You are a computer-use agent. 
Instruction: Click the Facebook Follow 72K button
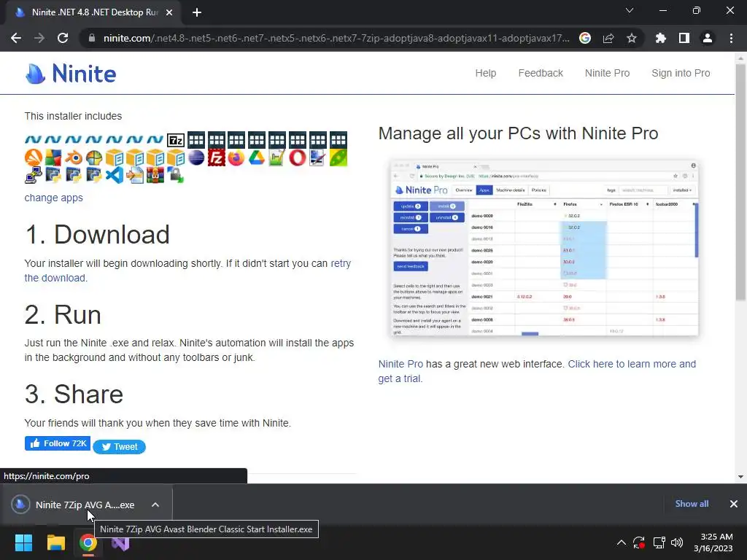[58, 443]
